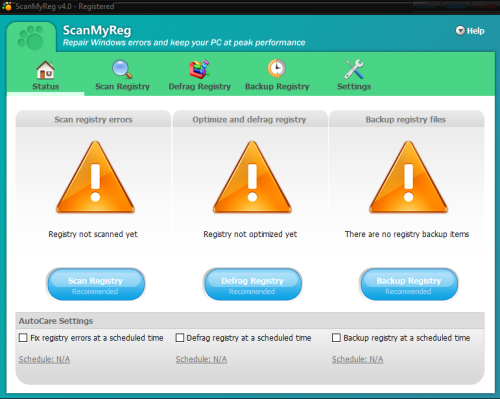Click the 'AutoCare Settings' section heading
The width and height of the screenshot is (500, 399).
56,321
